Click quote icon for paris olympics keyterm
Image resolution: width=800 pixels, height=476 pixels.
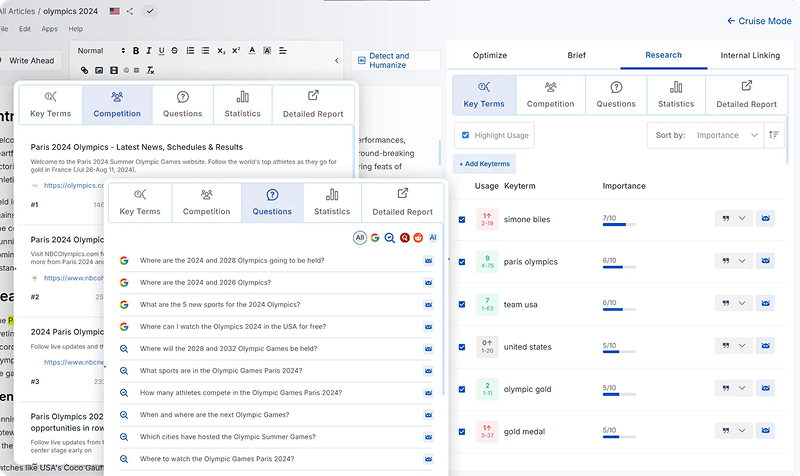tap(726, 261)
